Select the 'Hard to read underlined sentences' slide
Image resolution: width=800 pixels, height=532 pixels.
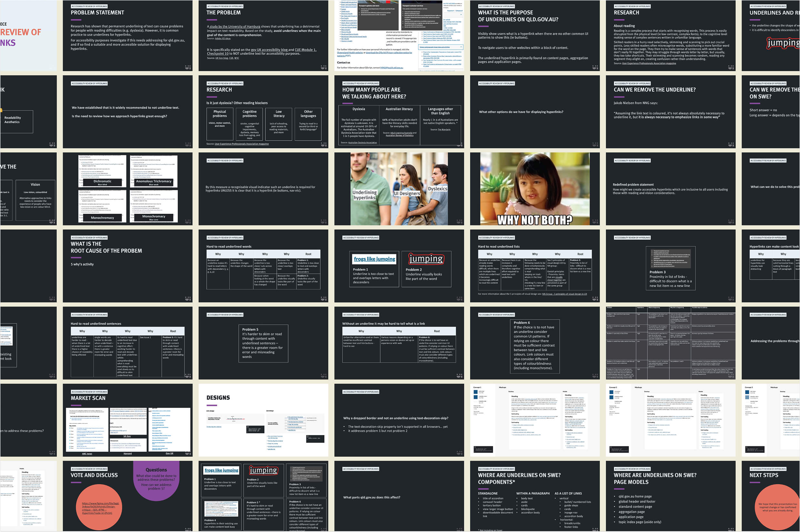pyautogui.click(x=128, y=343)
